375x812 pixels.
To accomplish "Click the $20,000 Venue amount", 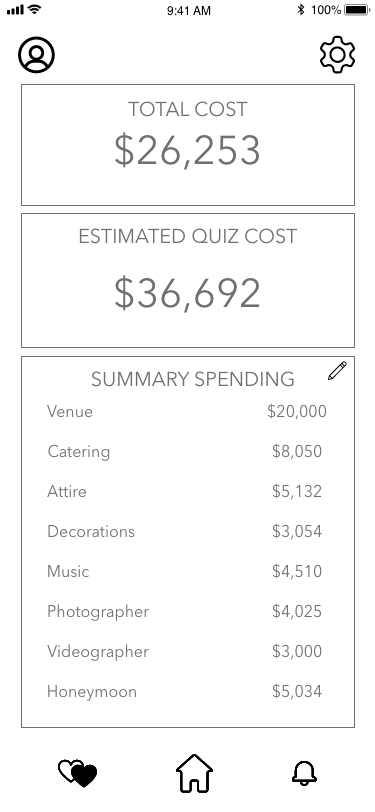I will [x=297, y=412].
